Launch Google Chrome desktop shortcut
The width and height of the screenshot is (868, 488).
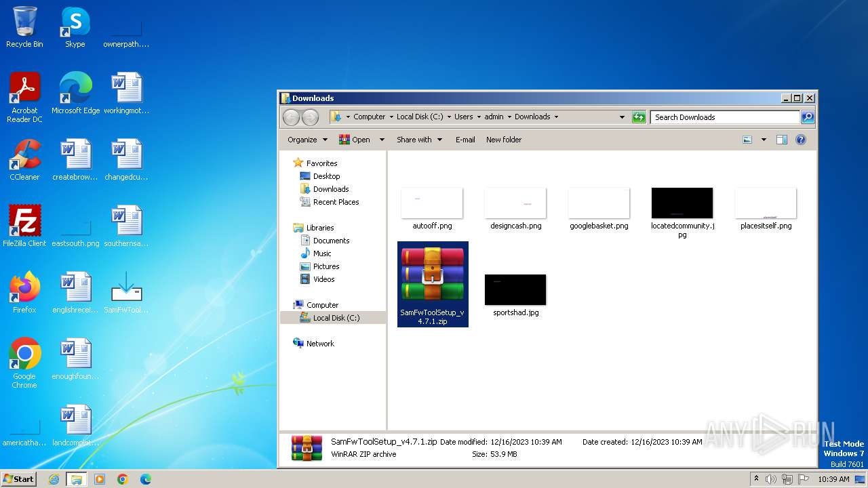[x=24, y=363]
